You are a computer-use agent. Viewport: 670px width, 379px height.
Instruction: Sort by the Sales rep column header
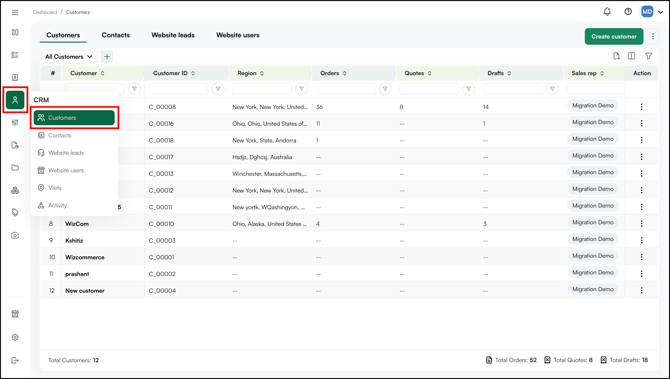click(x=588, y=73)
